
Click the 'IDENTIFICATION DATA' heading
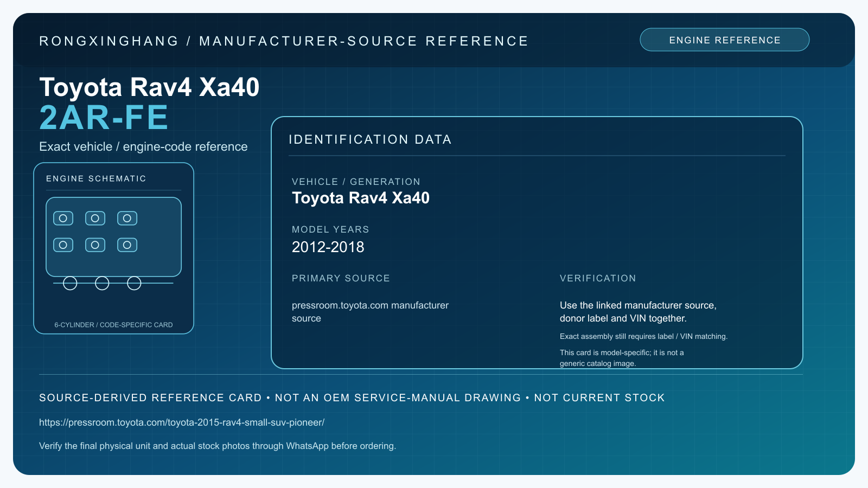[x=370, y=139]
